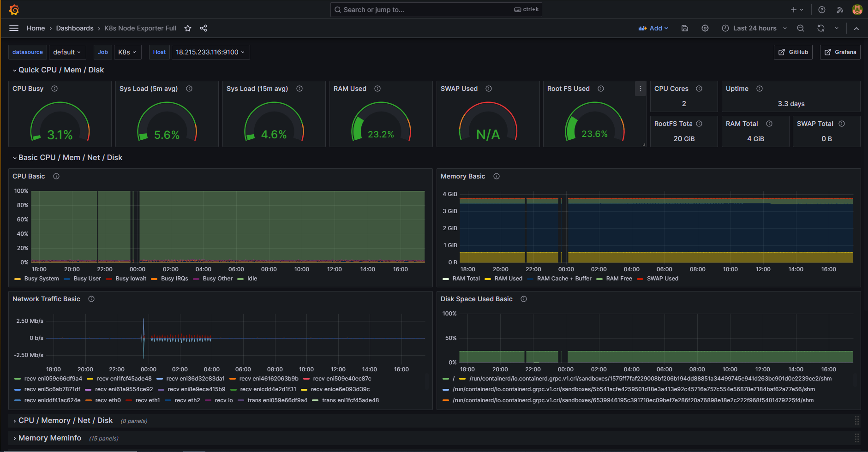Toggle recv eth0 series in legend

click(108, 400)
